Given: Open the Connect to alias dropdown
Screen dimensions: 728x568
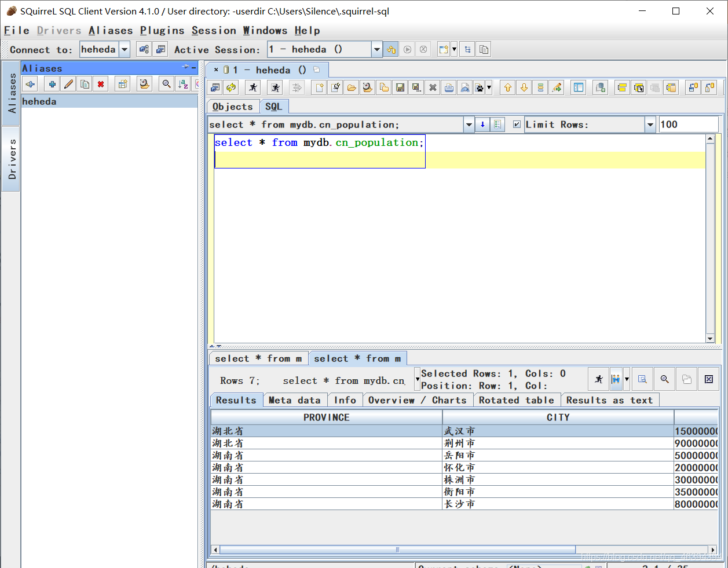Looking at the screenshot, I should pyautogui.click(x=125, y=49).
